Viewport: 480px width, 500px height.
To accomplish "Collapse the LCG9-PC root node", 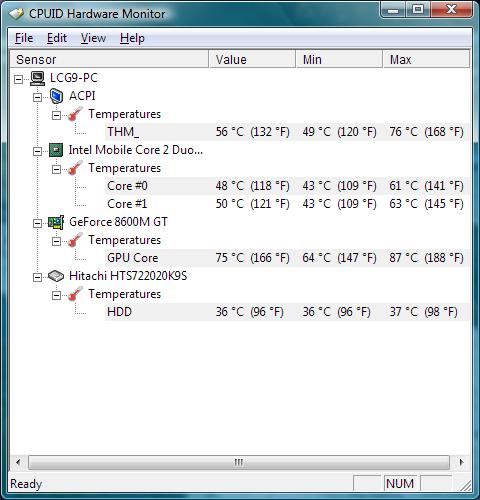I will click(x=19, y=79).
